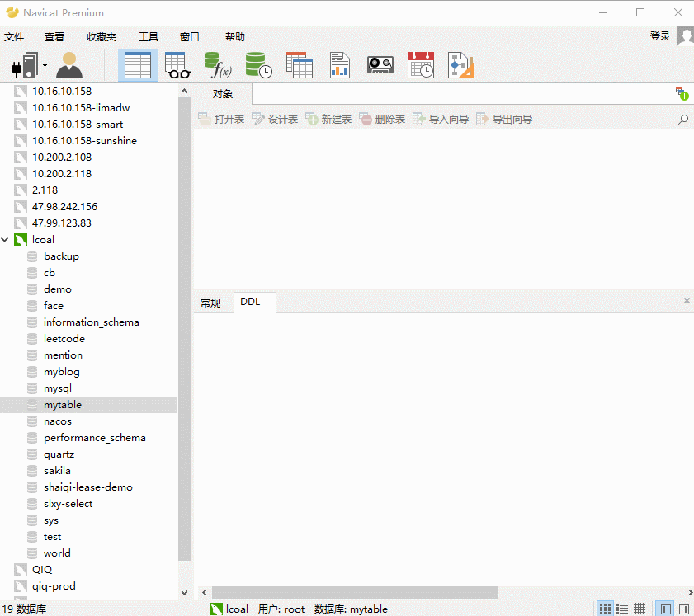This screenshot has height=616, width=694.
Task: Click the horizontal scrollbar left arrow
Action: (205, 592)
